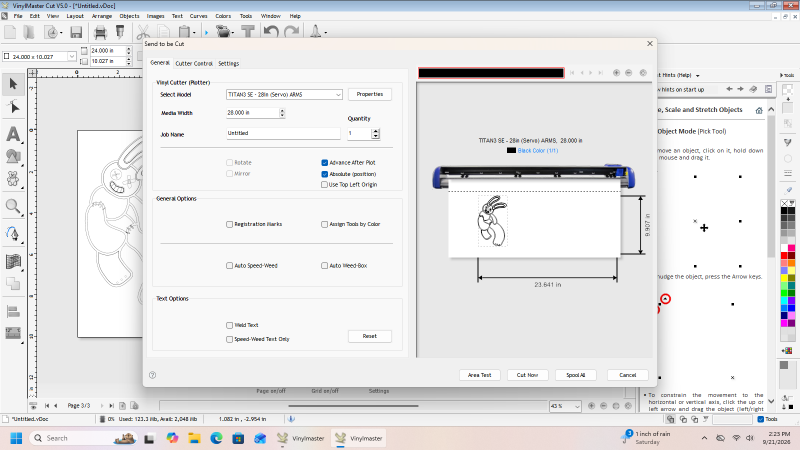Click the Job Name input field
This screenshot has width=800, height=450.
283,133
